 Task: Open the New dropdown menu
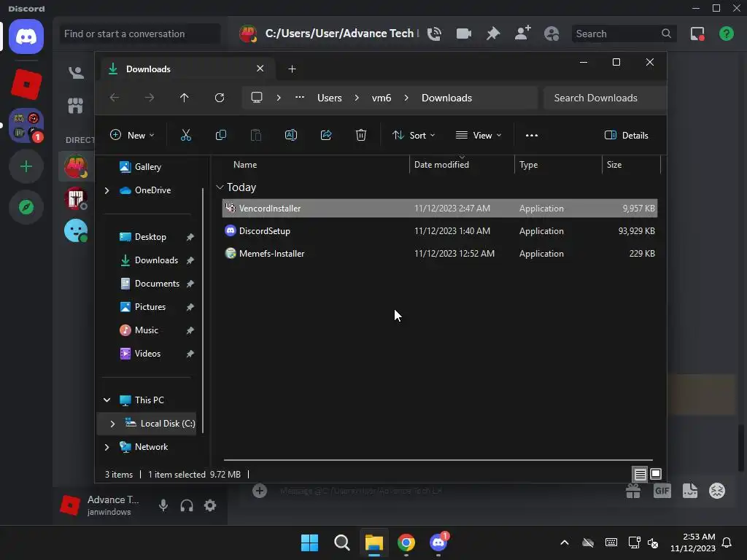tap(132, 135)
